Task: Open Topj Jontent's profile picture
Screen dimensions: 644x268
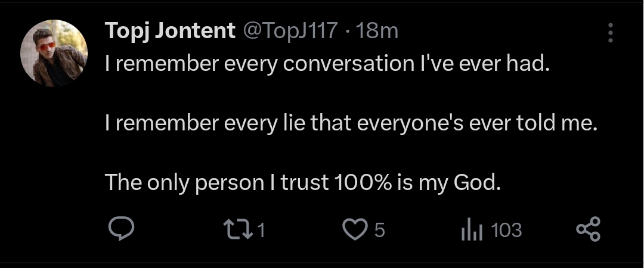Action: coord(54,53)
